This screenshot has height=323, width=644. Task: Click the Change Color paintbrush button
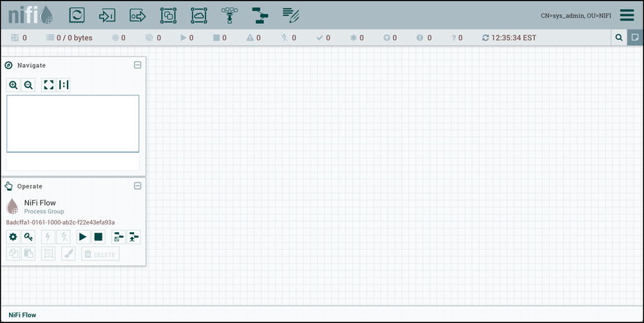(68, 253)
